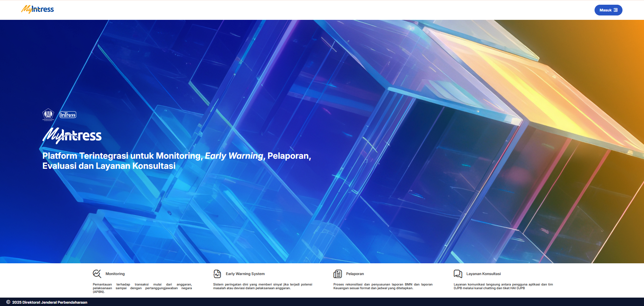Click the large white MyIntress hero logo
Image resolution: width=644 pixels, height=306 pixels.
72,136
